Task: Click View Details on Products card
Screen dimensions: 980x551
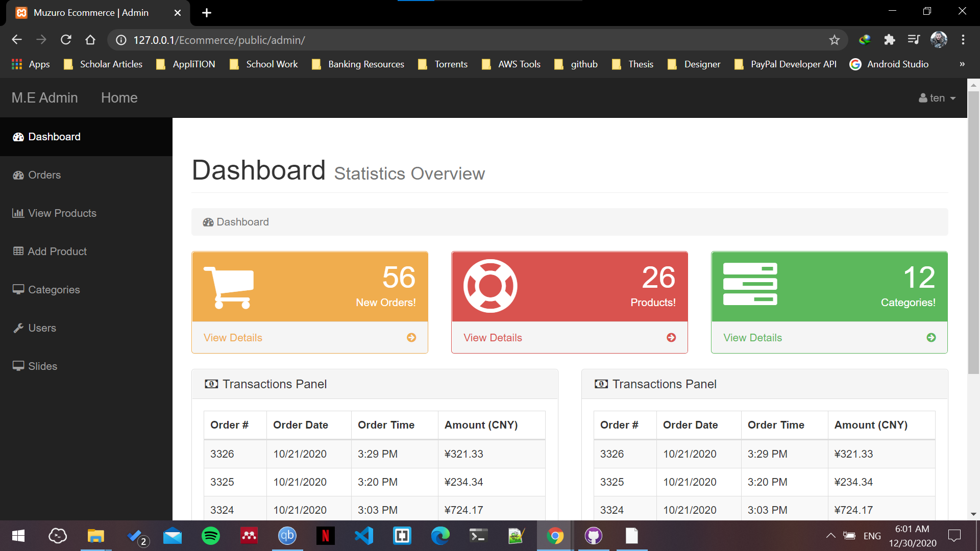Action: click(x=493, y=338)
